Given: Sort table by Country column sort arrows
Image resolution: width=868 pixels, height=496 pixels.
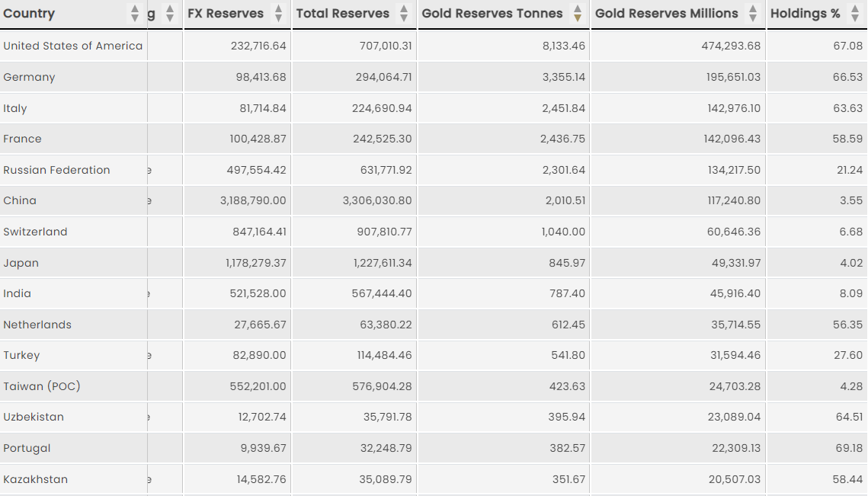Looking at the screenshot, I should tap(135, 13).
